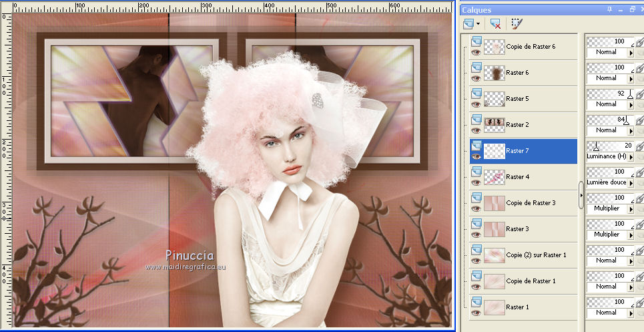Open blend mode dropdown for Raster 6
The width and height of the screenshot is (644, 332).
[631, 79]
